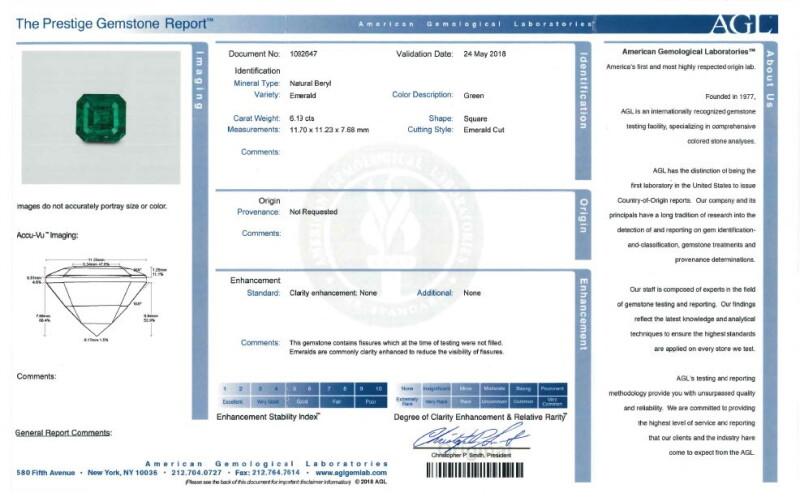Click the Shape value 'Square'
800x493 pixels.
pyautogui.click(x=475, y=118)
